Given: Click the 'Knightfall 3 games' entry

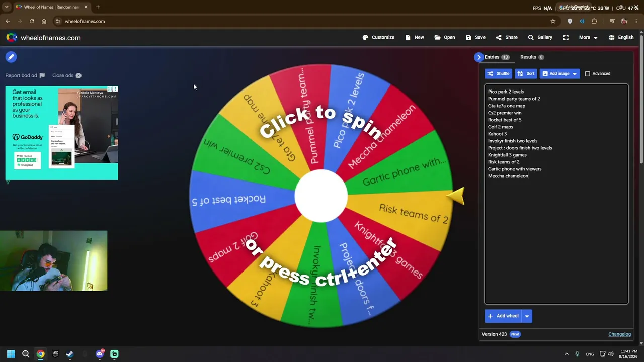Looking at the screenshot, I should coord(507,155).
